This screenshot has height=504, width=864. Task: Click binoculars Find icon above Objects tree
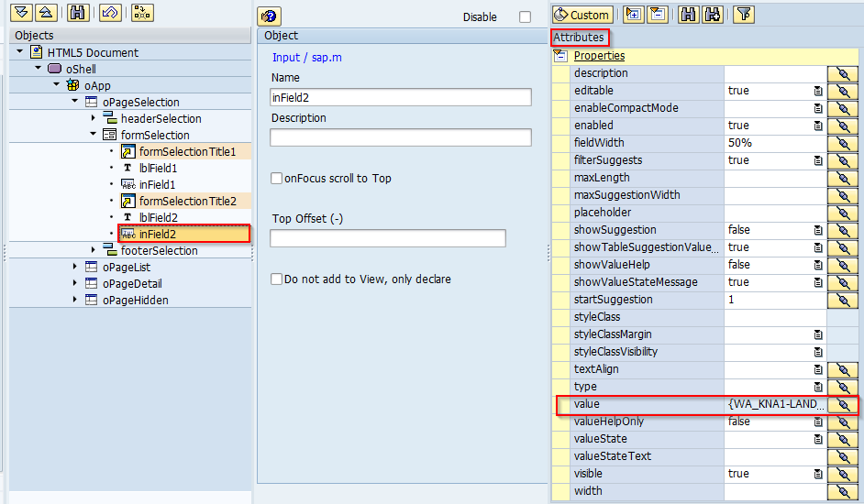(x=78, y=13)
